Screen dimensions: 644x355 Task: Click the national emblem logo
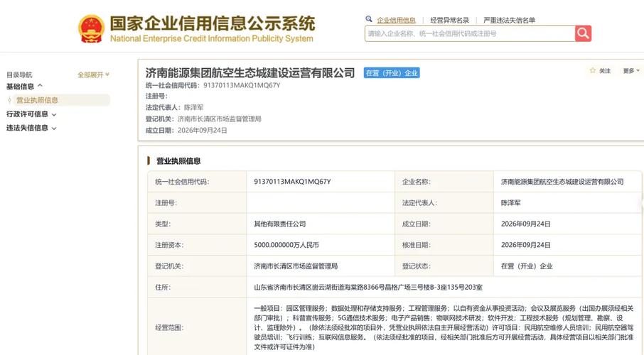(91, 28)
